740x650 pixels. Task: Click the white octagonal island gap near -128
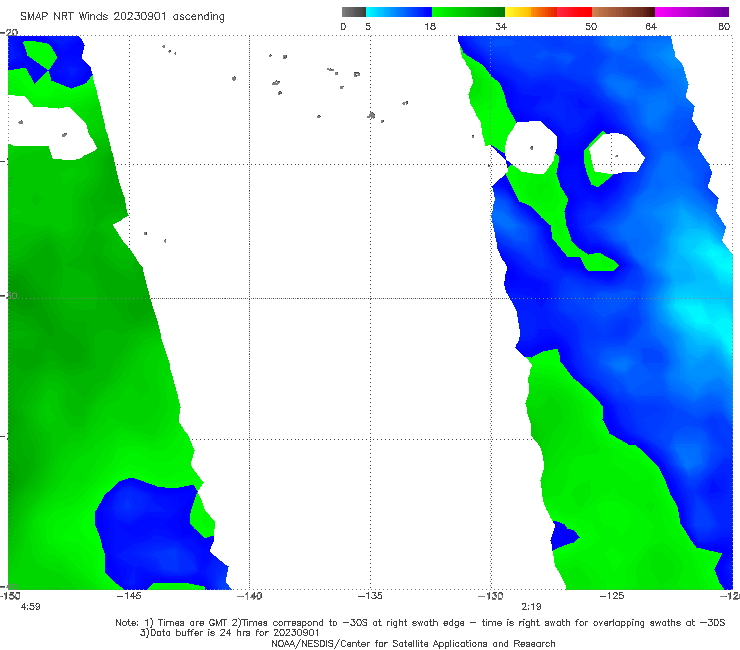click(x=531, y=147)
